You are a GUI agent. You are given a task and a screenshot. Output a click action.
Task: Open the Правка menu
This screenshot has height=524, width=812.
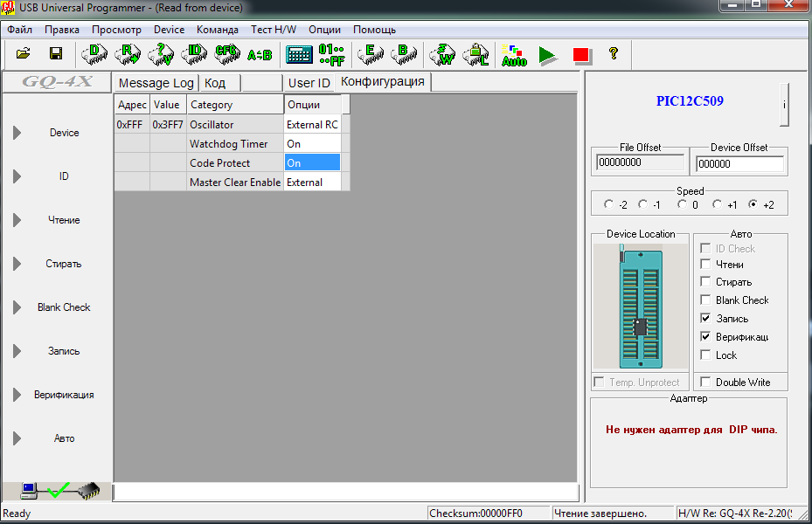[x=62, y=30]
